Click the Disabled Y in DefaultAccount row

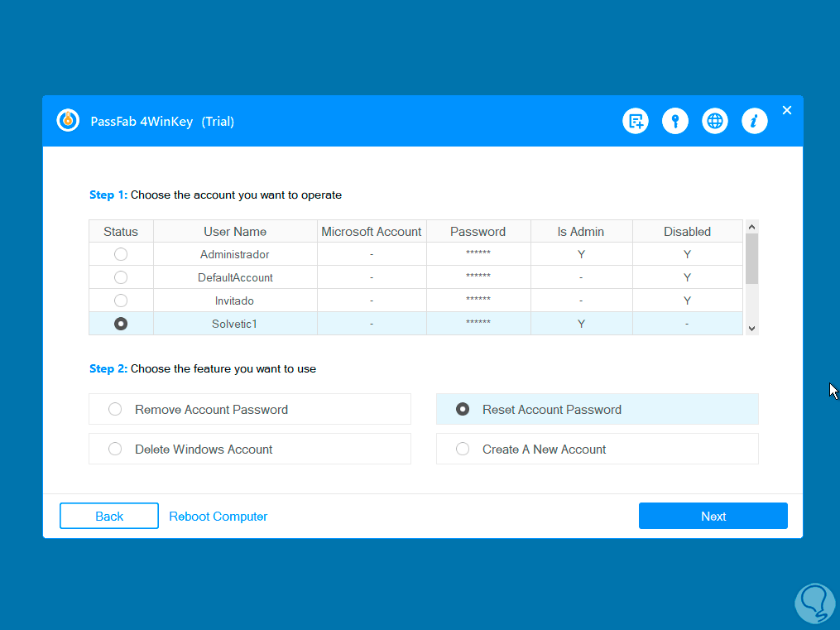tap(688, 277)
